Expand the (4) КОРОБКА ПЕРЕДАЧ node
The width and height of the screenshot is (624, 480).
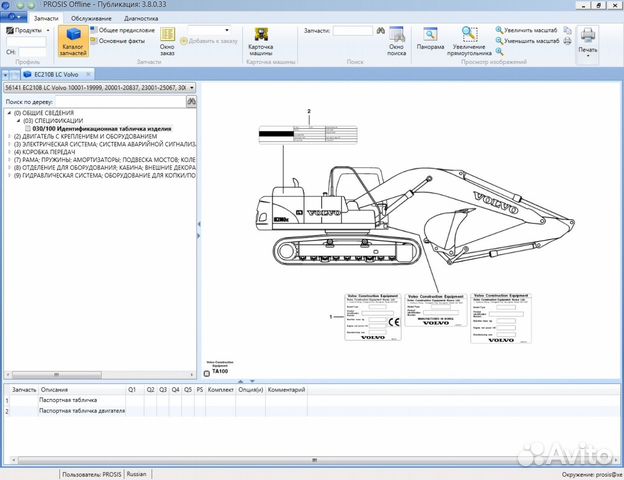[9, 151]
